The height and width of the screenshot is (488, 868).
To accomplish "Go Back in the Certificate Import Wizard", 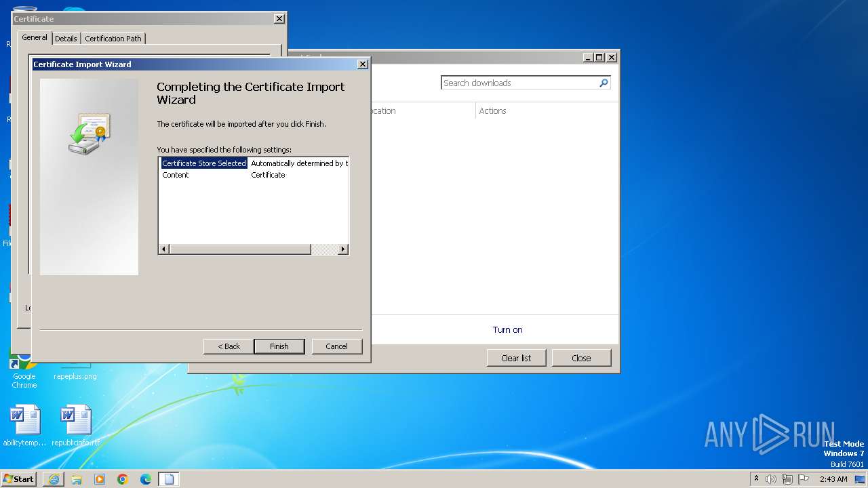I will tap(229, 346).
